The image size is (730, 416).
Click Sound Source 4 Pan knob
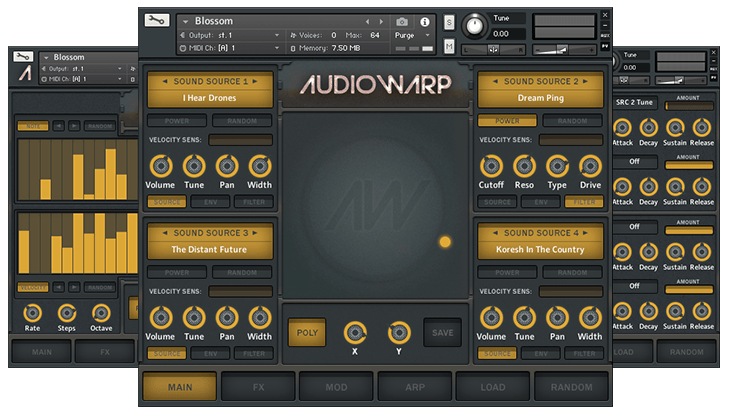pos(557,318)
